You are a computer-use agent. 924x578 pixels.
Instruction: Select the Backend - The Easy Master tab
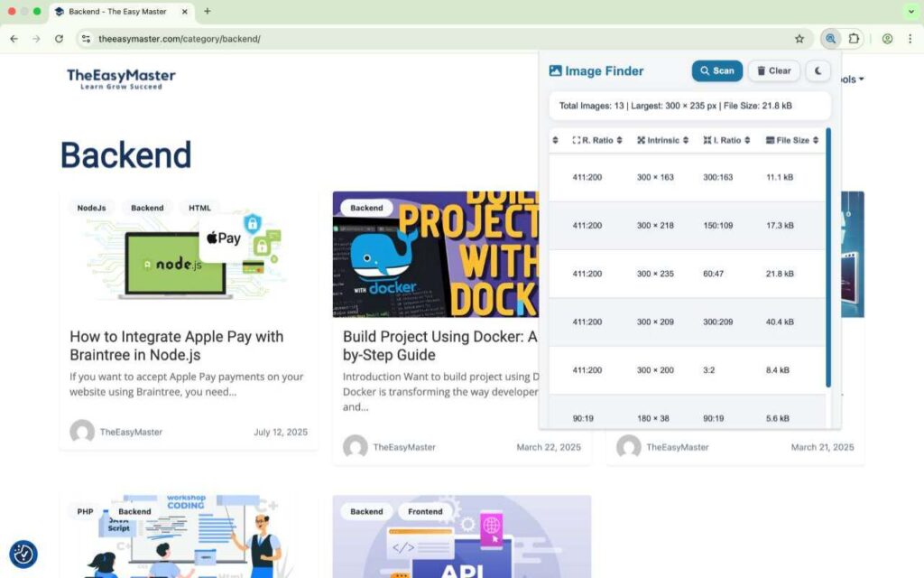click(x=117, y=12)
